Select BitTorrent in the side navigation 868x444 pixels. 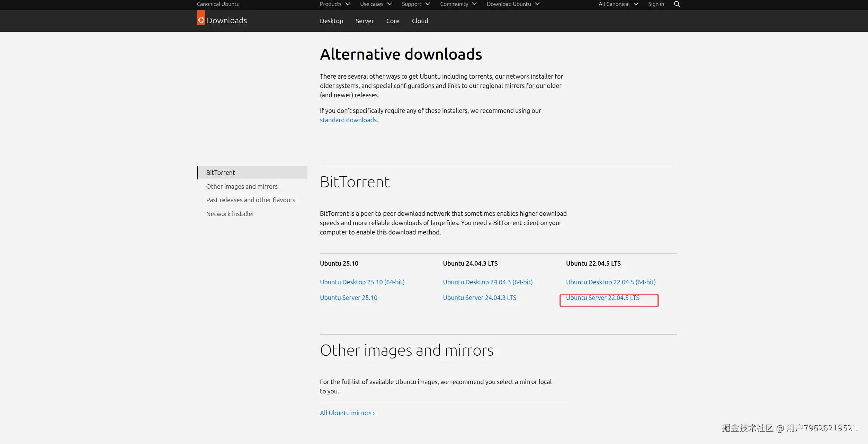click(x=221, y=172)
